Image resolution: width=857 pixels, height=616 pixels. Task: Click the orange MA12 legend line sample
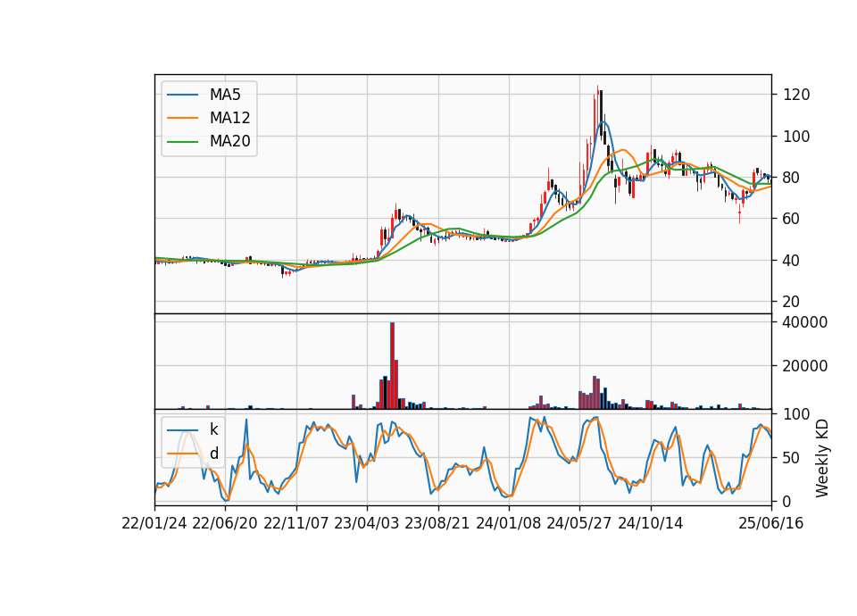point(182,118)
